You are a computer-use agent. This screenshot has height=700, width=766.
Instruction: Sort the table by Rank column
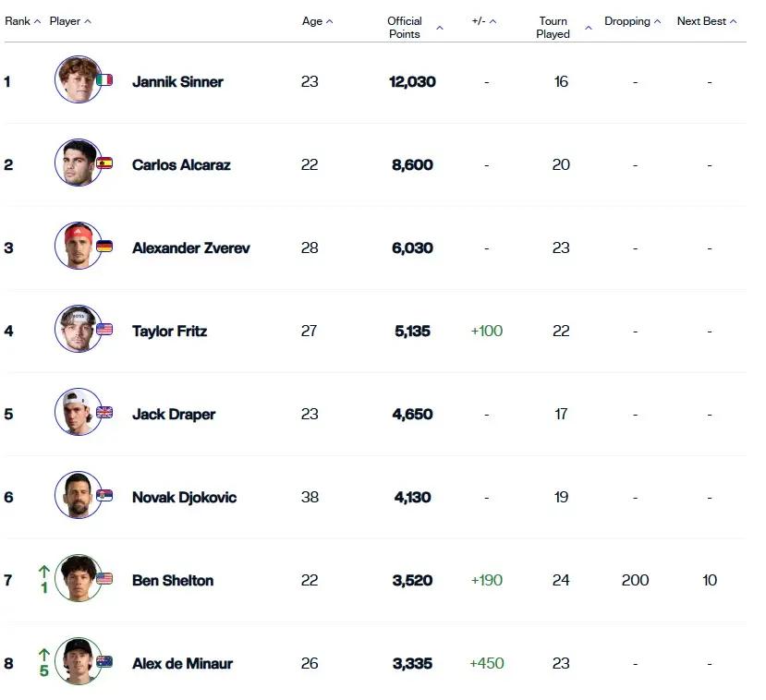(22, 21)
